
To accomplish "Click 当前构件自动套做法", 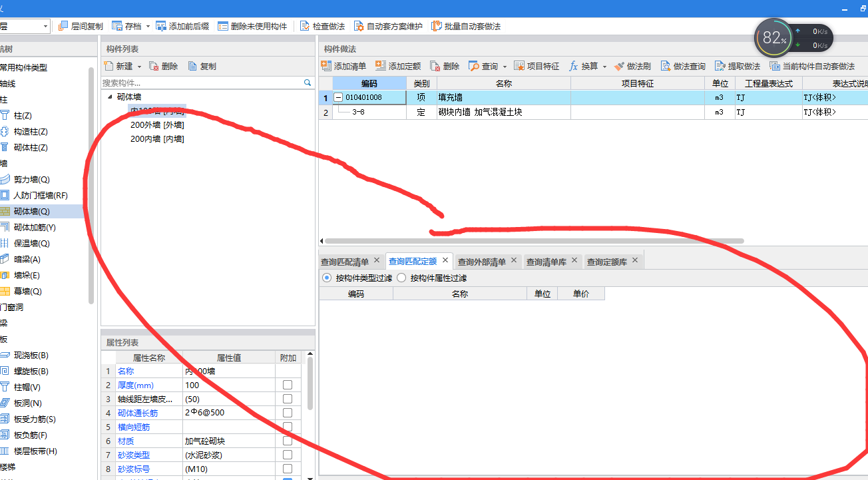I will pos(812,66).
